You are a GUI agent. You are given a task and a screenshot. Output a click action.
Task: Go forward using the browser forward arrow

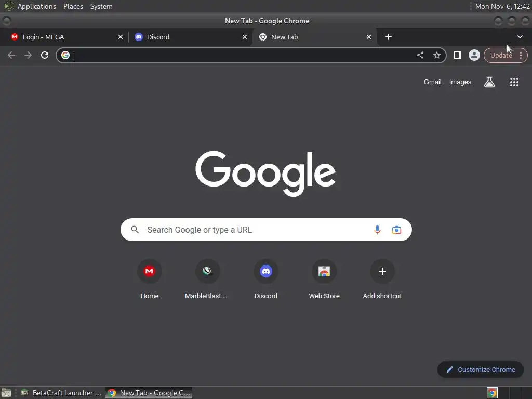[x=28, y=55]
